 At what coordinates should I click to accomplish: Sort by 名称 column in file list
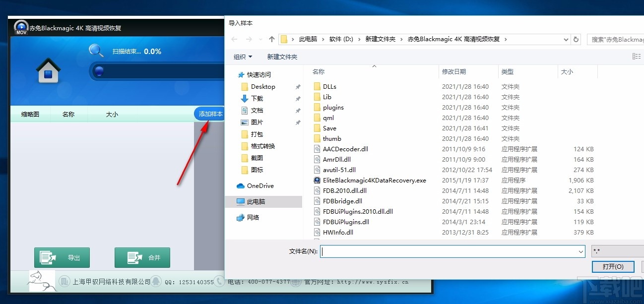click(319, 72)
